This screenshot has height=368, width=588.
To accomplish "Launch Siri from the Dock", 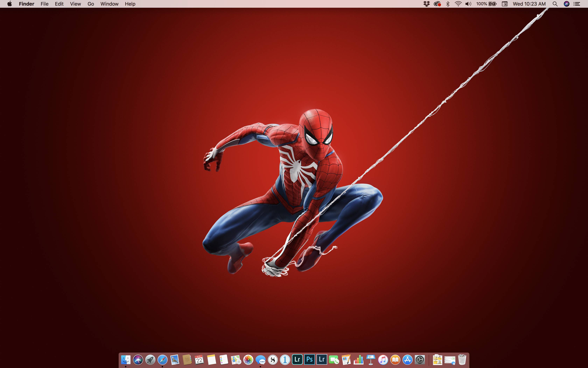I will [x=138, y=359].
